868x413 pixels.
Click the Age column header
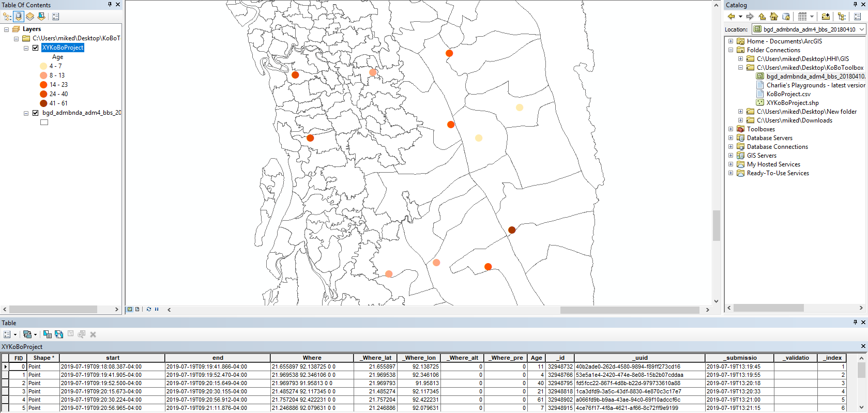click(536, 358)
